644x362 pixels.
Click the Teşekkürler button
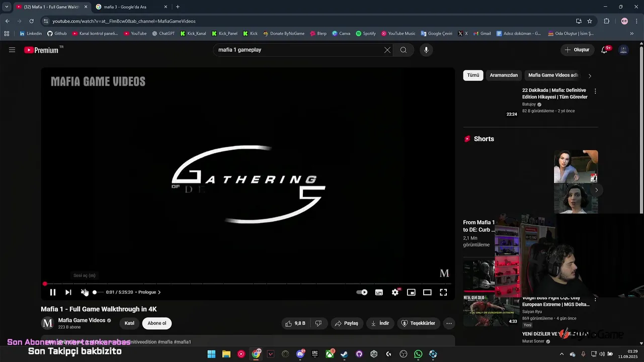point(419,323)
